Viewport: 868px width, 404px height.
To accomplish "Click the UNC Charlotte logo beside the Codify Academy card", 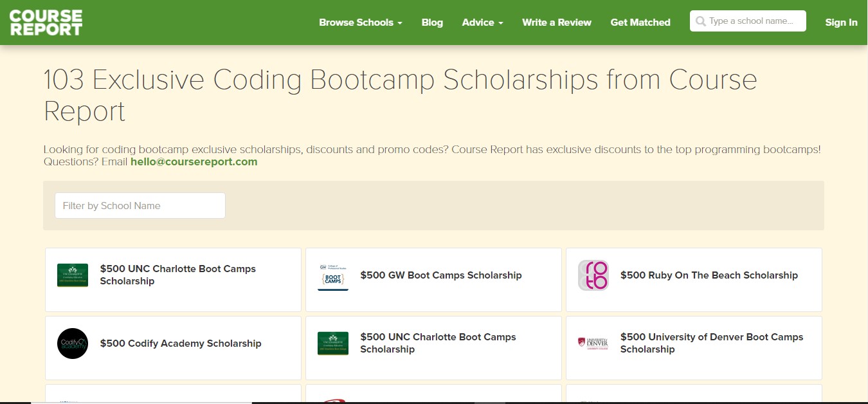I will pyautogui.click(x=333, y=344).
